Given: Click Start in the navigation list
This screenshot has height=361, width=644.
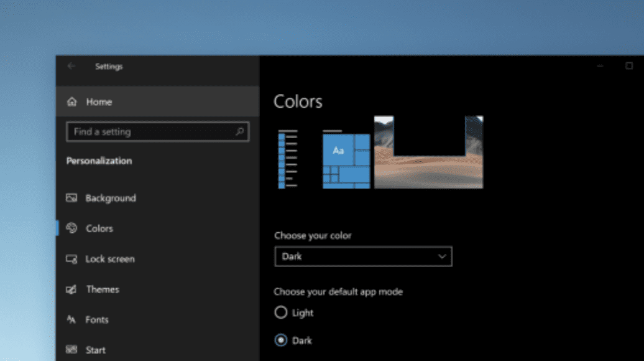Looking at the screenshot, I should tap(95, 349).
